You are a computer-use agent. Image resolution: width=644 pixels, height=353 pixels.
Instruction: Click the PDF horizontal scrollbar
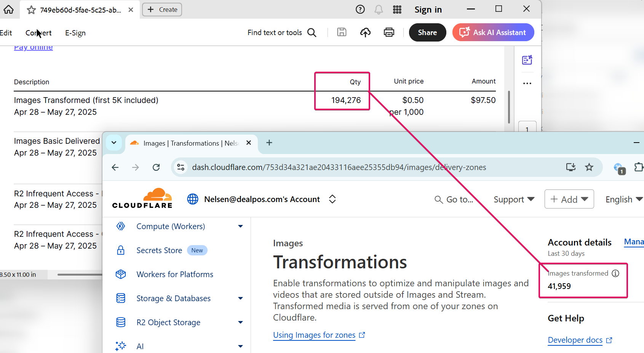(x=80, y=274)
